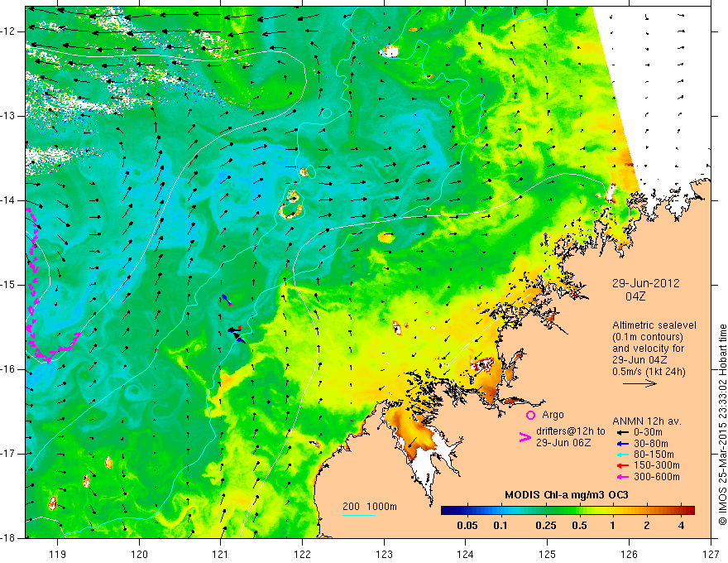The height and width of the screenshot is (563, 728).
Task: Click the 80-150m depth label
Action: [x=654, y=455]
